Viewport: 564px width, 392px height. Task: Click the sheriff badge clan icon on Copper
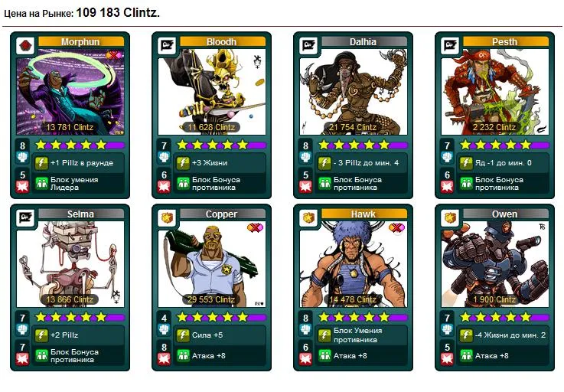click(x=167, y=218)
